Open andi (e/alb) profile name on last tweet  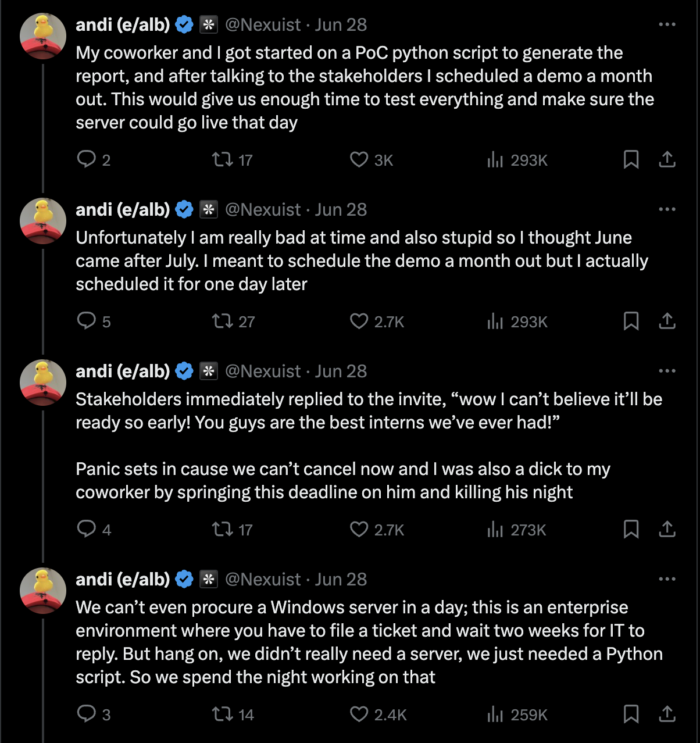coord(123,579)
